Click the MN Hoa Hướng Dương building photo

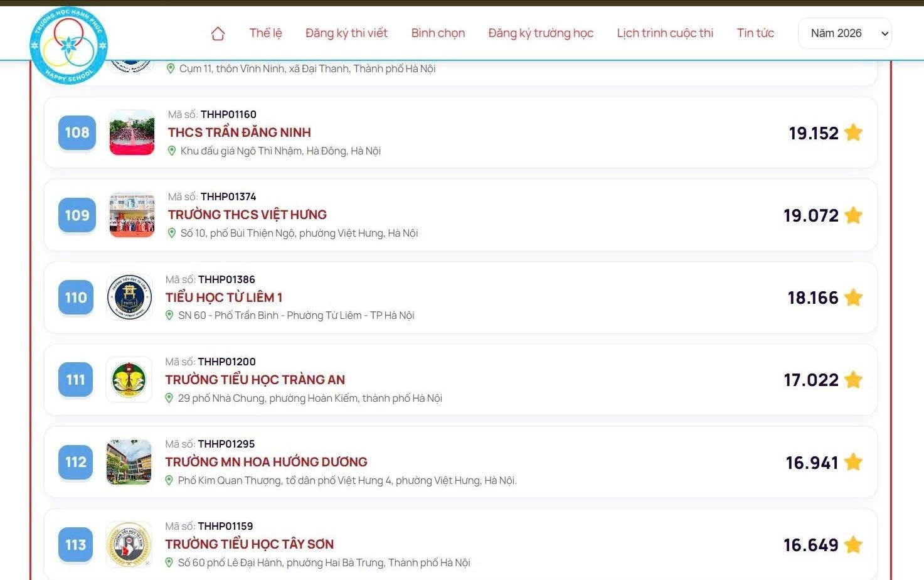[129, 462]
